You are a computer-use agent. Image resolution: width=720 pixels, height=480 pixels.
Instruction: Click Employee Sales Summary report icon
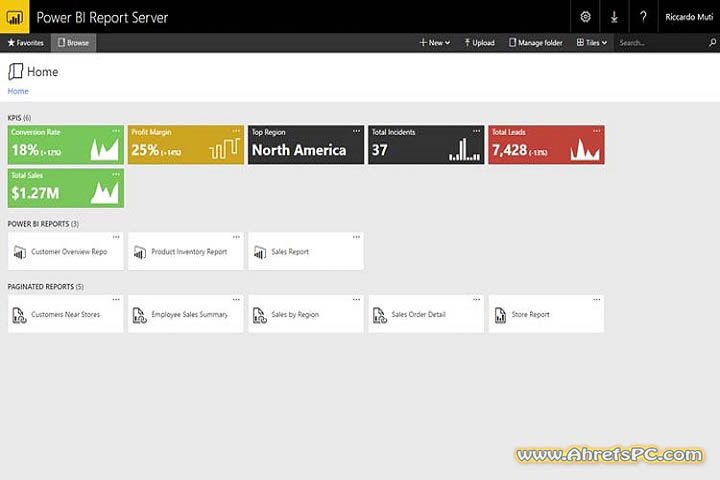coord(139,315)
